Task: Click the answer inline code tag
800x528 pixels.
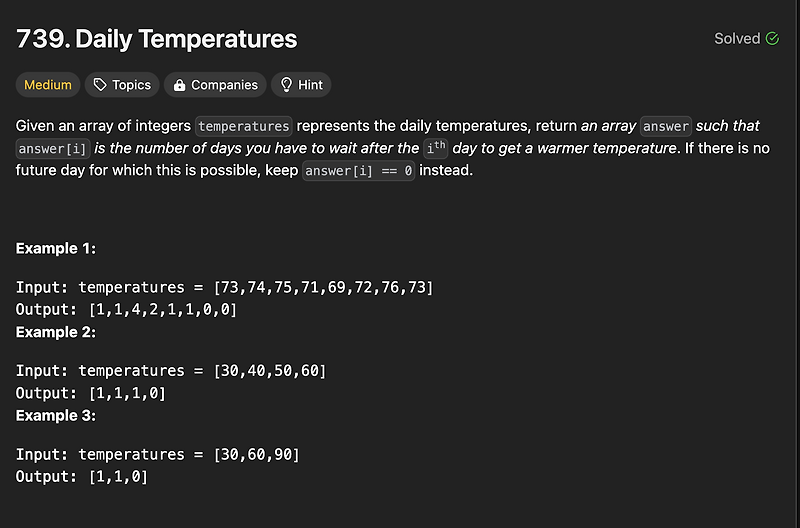Action: pos(666,126)
